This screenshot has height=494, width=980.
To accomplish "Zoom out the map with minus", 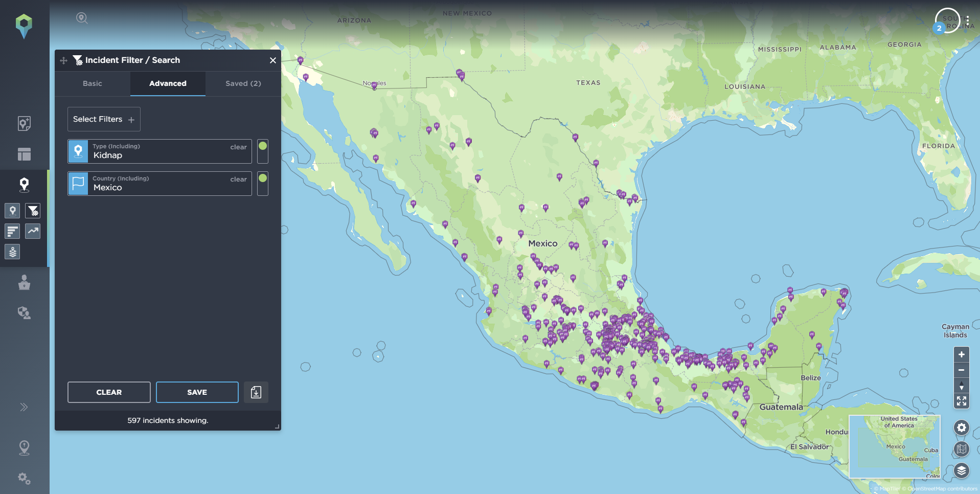I will [x=962, y=370].
